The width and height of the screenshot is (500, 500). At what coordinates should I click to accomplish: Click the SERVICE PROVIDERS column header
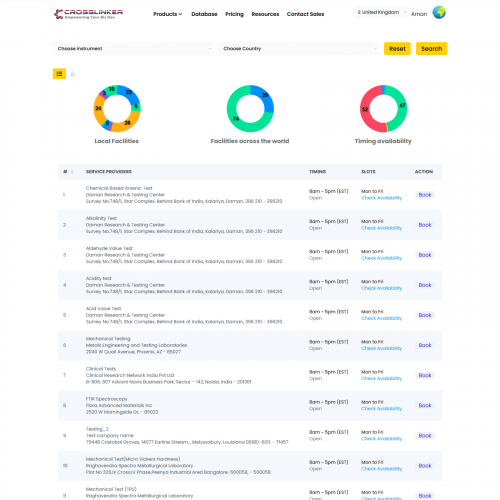[x=109, y=172]
